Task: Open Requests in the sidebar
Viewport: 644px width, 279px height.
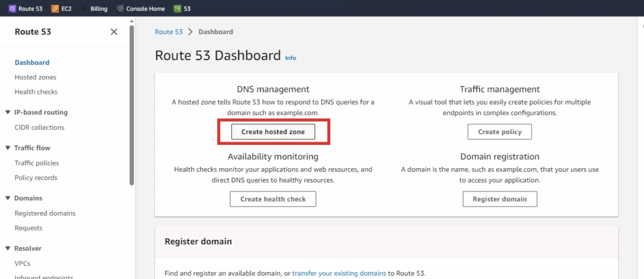Action: 28,228
